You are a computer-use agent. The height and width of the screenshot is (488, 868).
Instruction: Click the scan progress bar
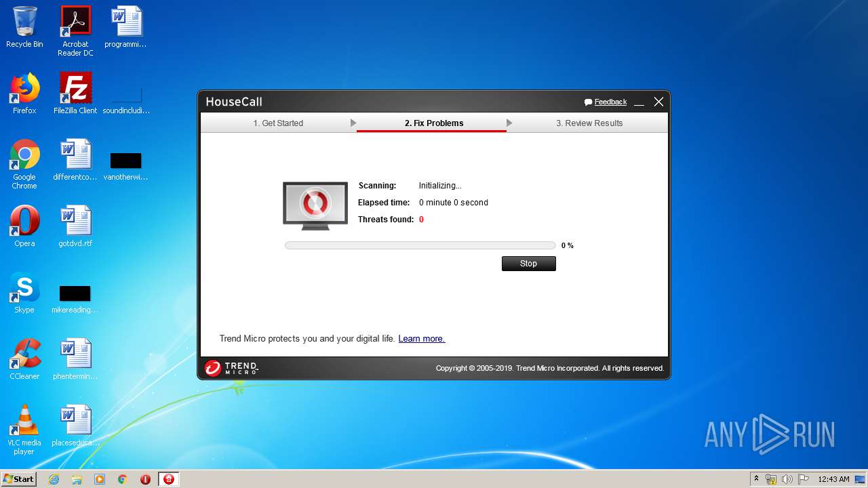coord(420,245)
